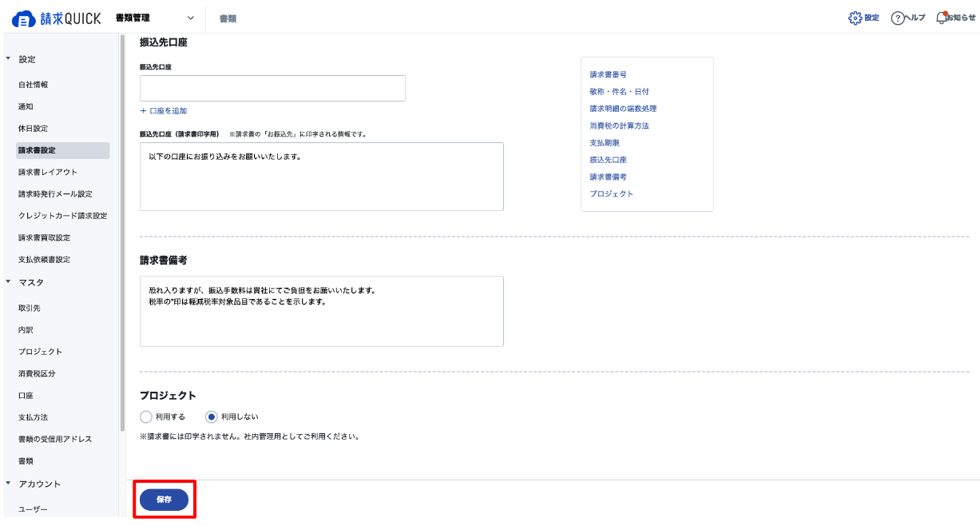Jump to 支払期限 section link

tap(604, 143)
